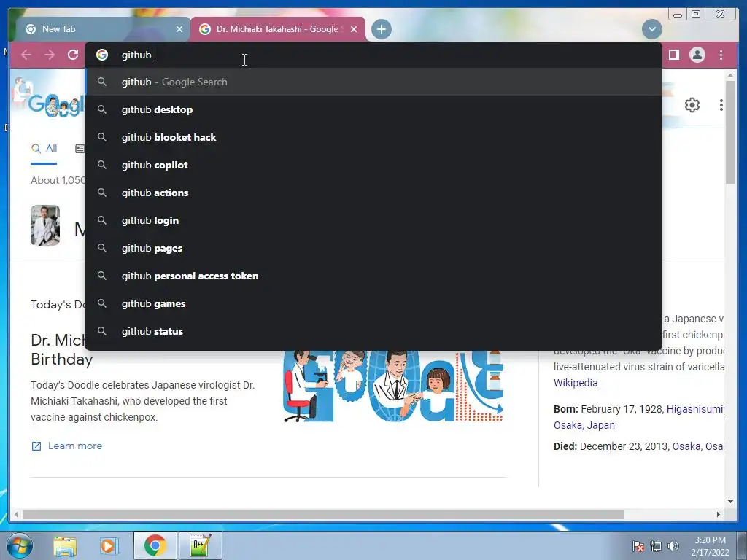Click the browser forward arrow

[x=50, y=55]
